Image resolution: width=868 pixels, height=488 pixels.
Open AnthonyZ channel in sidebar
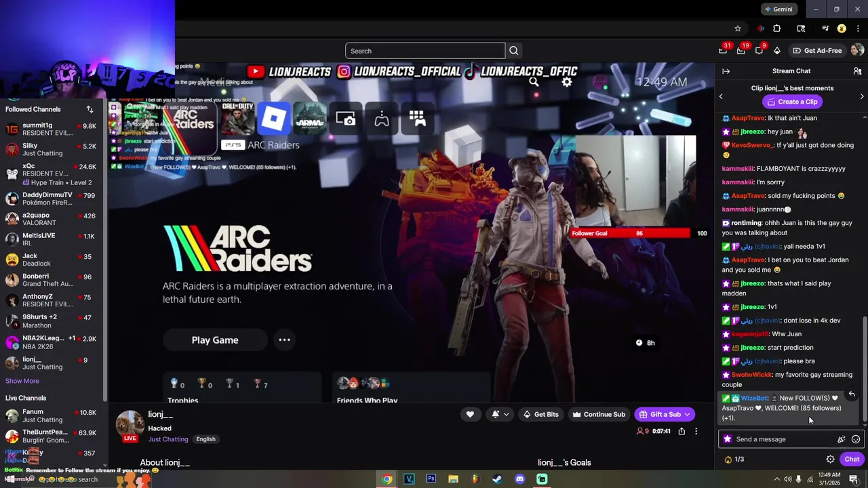(51, 300)
